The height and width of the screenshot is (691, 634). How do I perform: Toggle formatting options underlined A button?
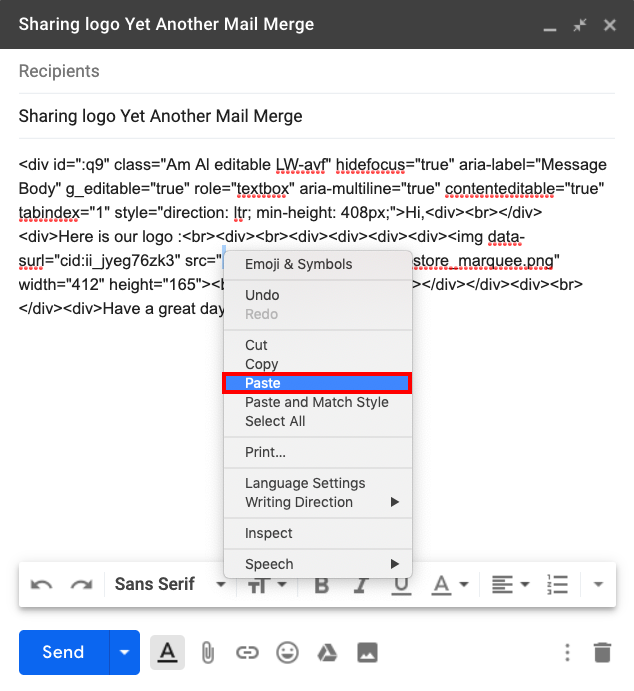(167, 653)
